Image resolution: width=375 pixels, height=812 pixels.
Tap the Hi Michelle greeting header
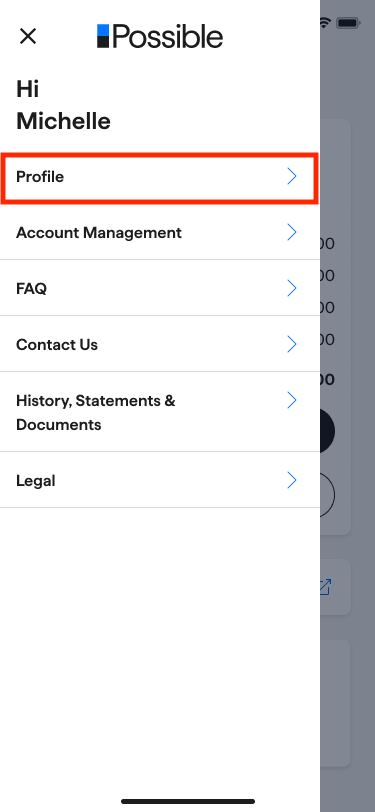pos(63,105)
